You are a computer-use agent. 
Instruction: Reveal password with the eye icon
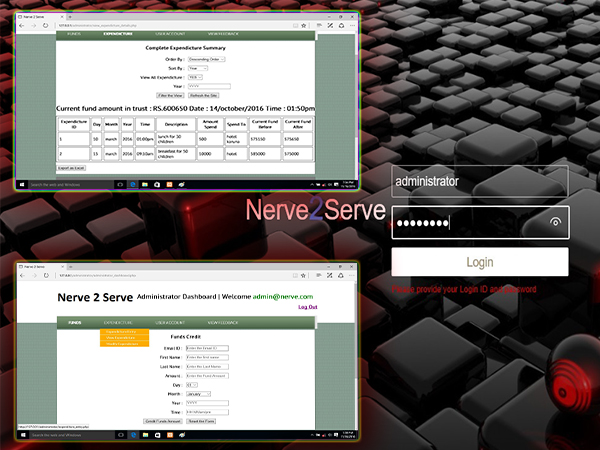click(x=555, y=222)
